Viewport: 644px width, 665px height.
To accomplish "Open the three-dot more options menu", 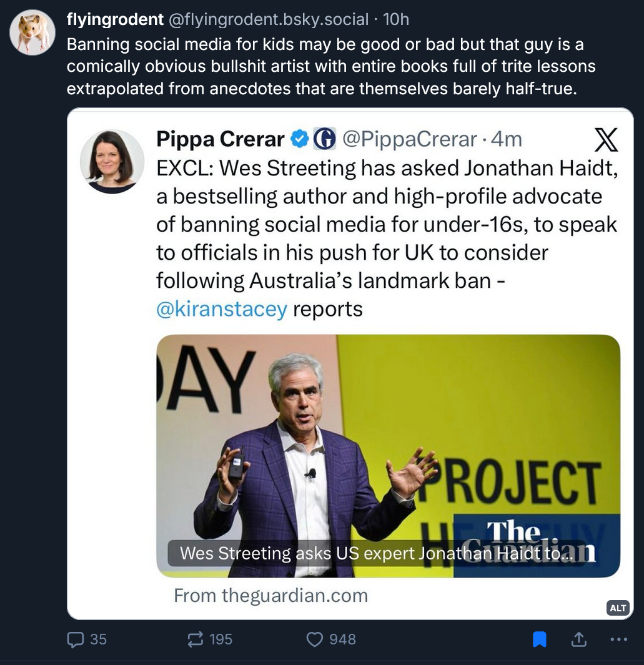I will [x=618, y=639].
